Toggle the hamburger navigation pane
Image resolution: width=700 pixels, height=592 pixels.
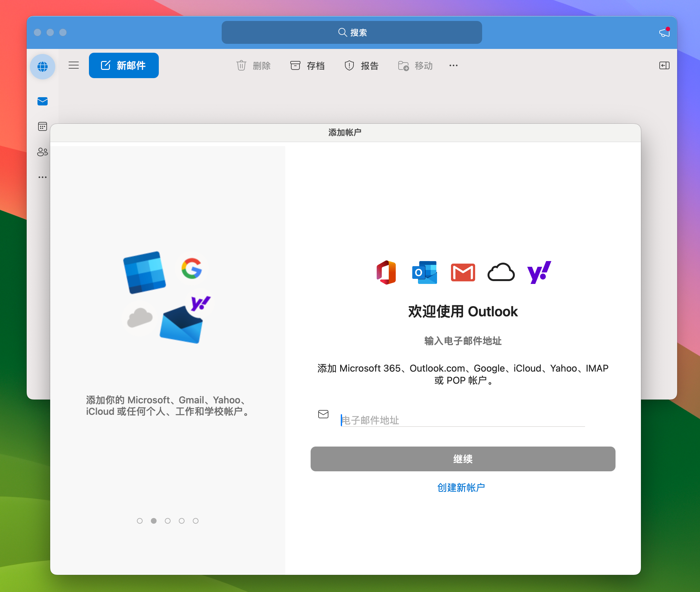[74, 65]
